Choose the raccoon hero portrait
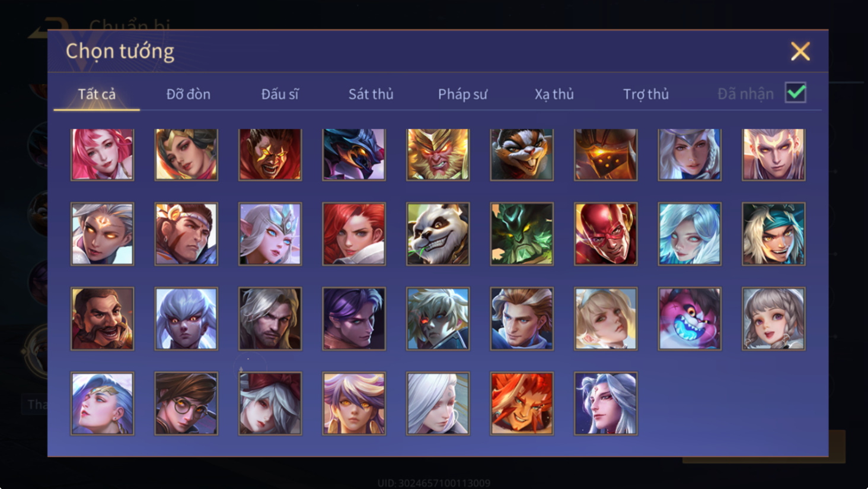The height and width of the screenshot is (489, 868). [x=522, y=154]
